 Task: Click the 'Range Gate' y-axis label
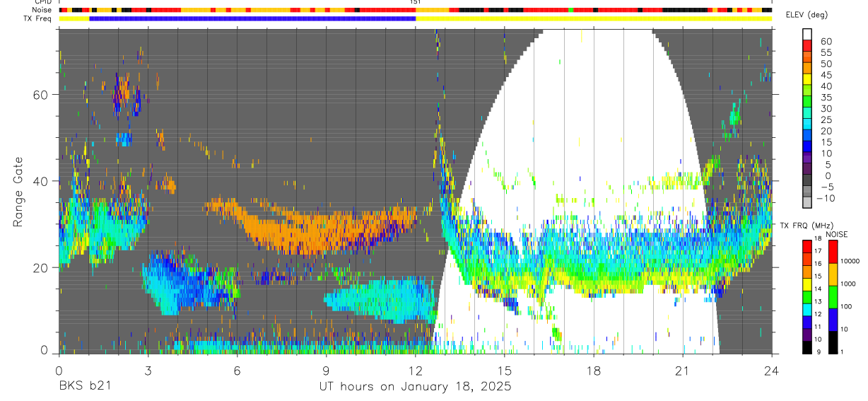(x=19, y=191)
